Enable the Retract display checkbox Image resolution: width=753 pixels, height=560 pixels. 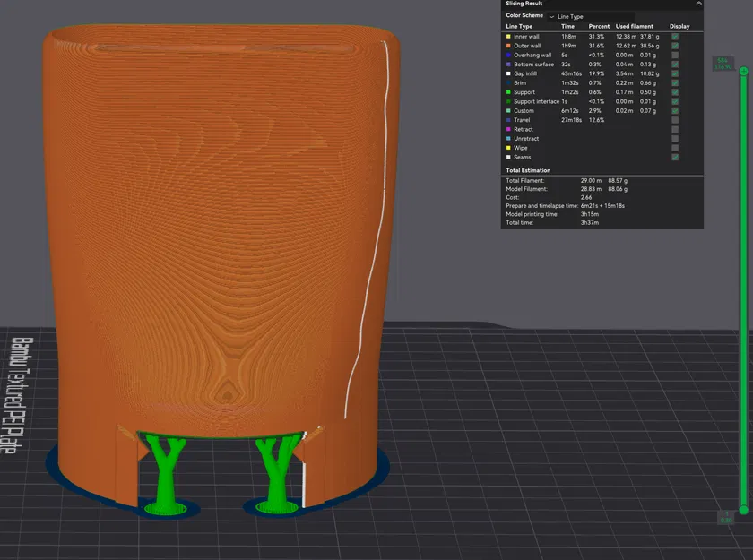point(675,129)
